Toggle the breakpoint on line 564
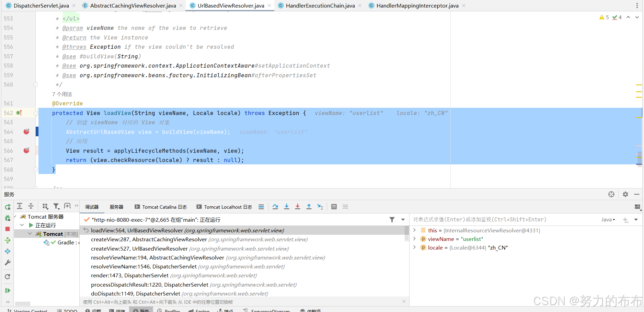Screen dimensions: 644x312 (x=26, y=131)
